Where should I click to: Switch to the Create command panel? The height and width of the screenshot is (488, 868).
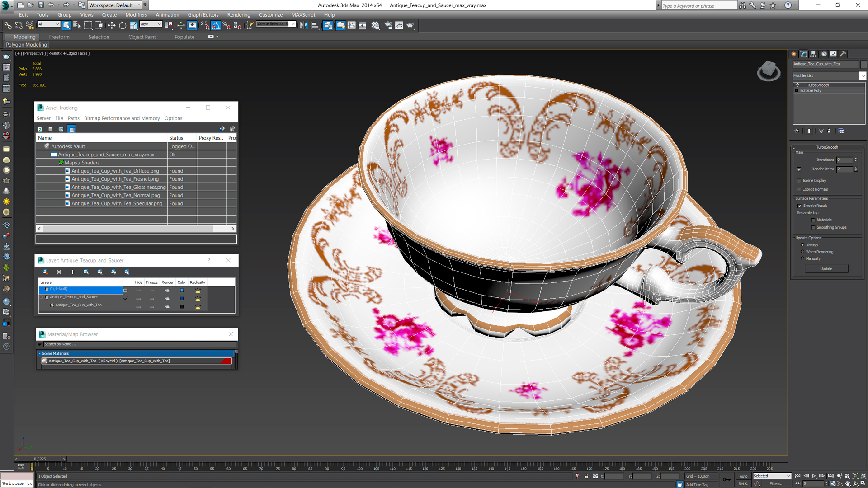[794, 54]
